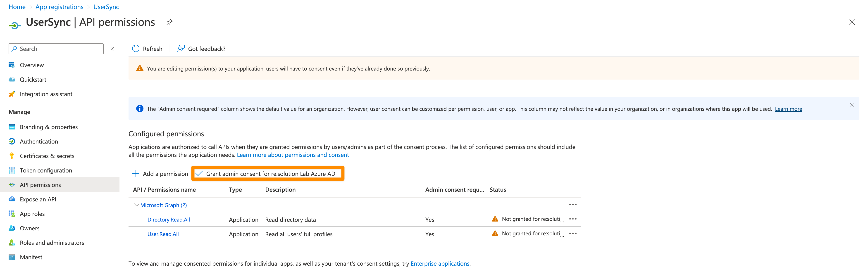Collapse the Microsoft Graph permissions group

click(x=136, y=205)
